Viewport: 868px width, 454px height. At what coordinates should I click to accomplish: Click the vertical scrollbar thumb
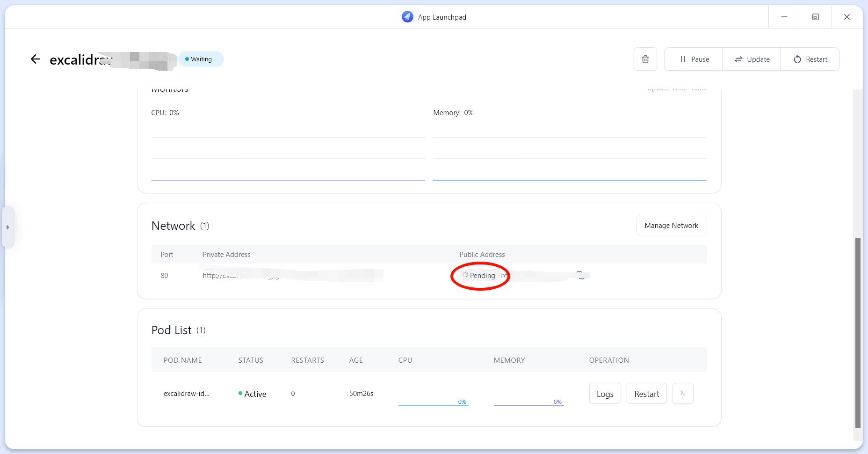tap(857, 333)
